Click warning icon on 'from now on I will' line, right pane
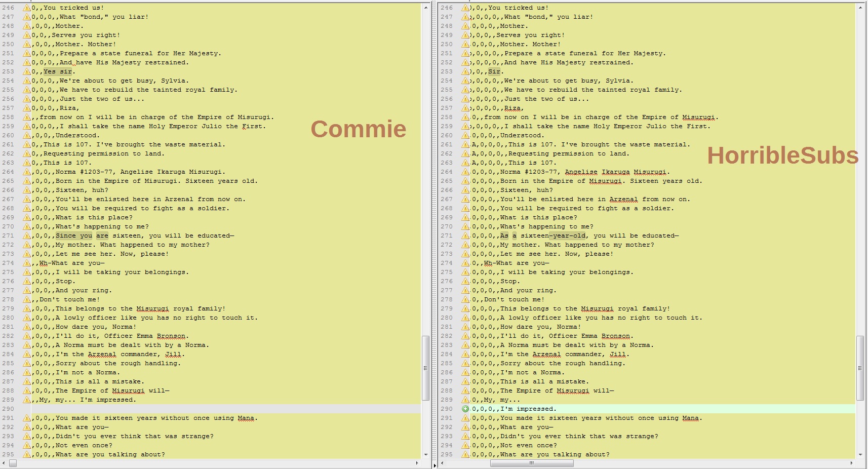 point(465,117)
